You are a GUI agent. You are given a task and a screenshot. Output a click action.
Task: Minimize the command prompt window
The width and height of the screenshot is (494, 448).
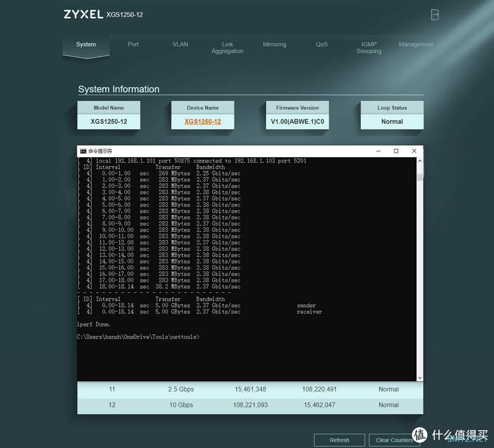pos(378,151)
